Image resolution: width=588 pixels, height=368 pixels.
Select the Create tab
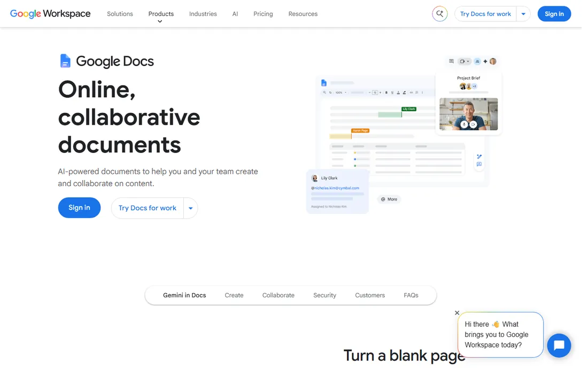click(234, 295)
